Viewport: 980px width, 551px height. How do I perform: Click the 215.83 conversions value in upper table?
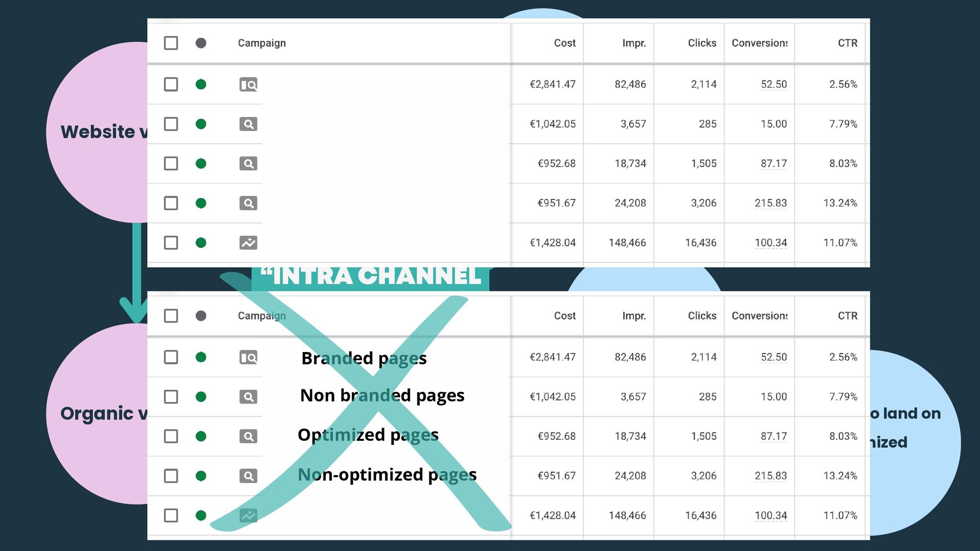point(770,203)
